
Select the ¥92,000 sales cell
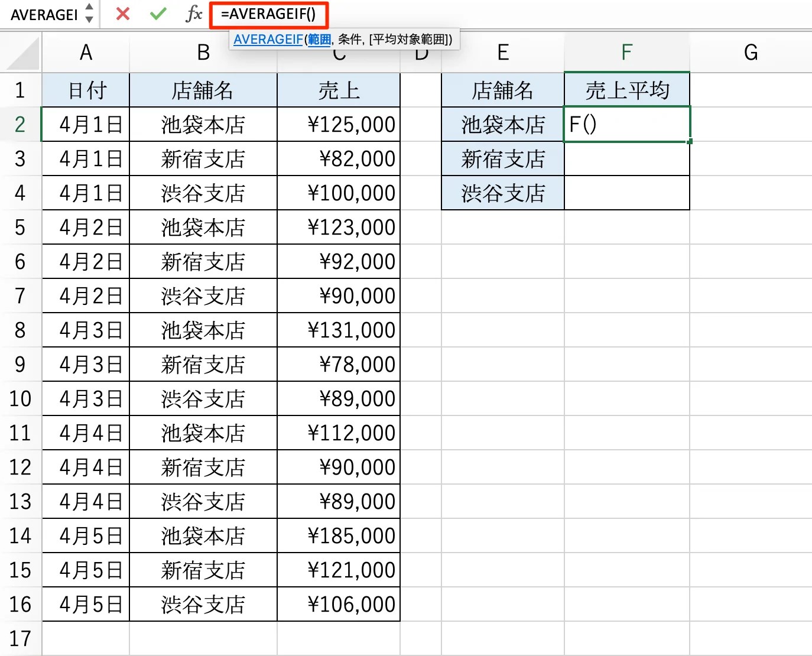tap(339, 262)
